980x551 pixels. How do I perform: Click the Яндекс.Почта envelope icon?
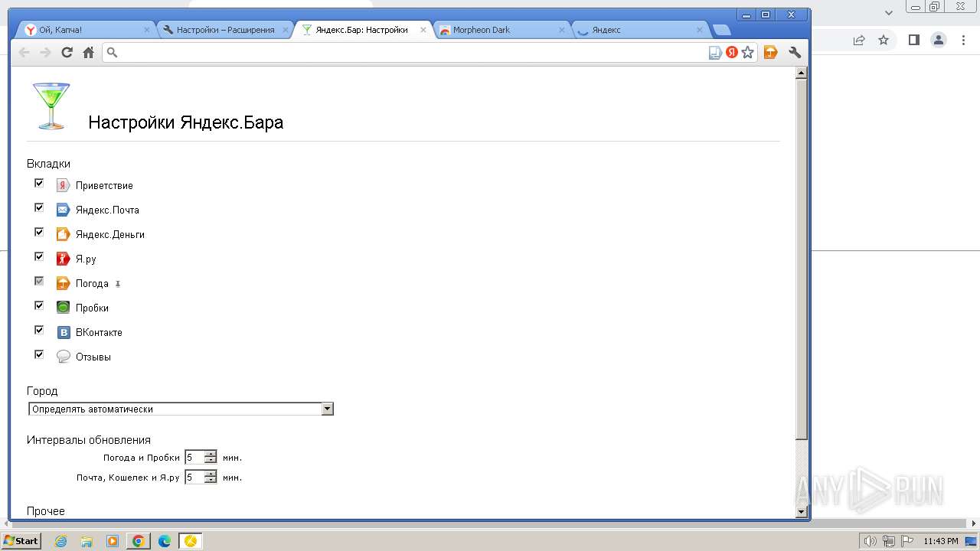63,210
